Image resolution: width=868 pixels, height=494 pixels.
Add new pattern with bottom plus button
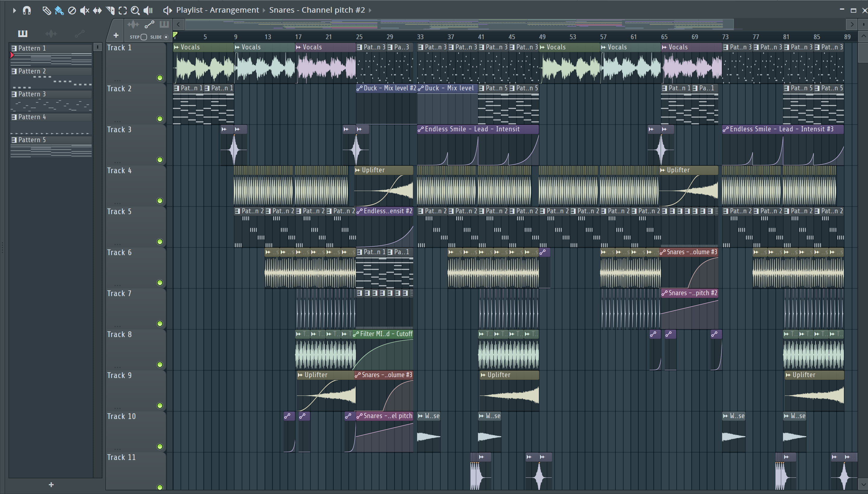[x=51, y=484]
